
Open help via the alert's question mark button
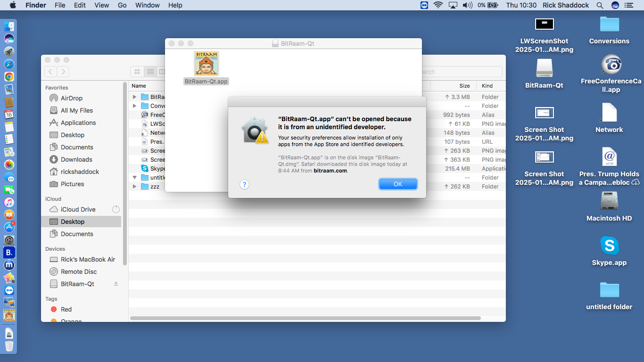tap(244, 184)
